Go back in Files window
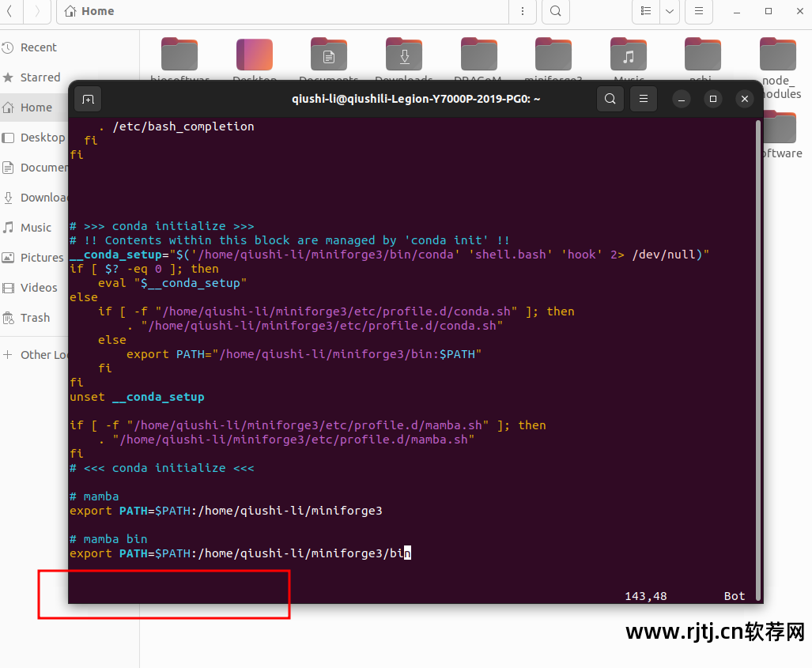The height and width of the screenshot is (668, 812). (x=10, y=11)
